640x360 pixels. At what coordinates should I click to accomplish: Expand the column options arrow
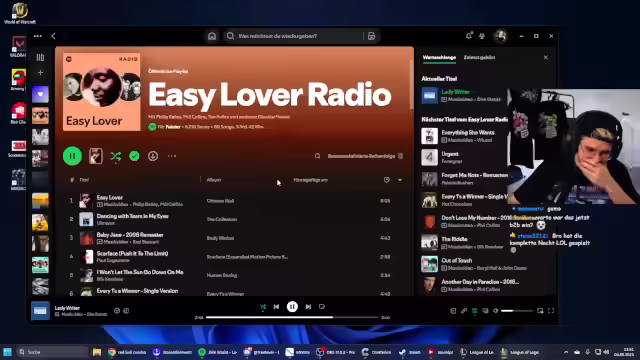400,180
